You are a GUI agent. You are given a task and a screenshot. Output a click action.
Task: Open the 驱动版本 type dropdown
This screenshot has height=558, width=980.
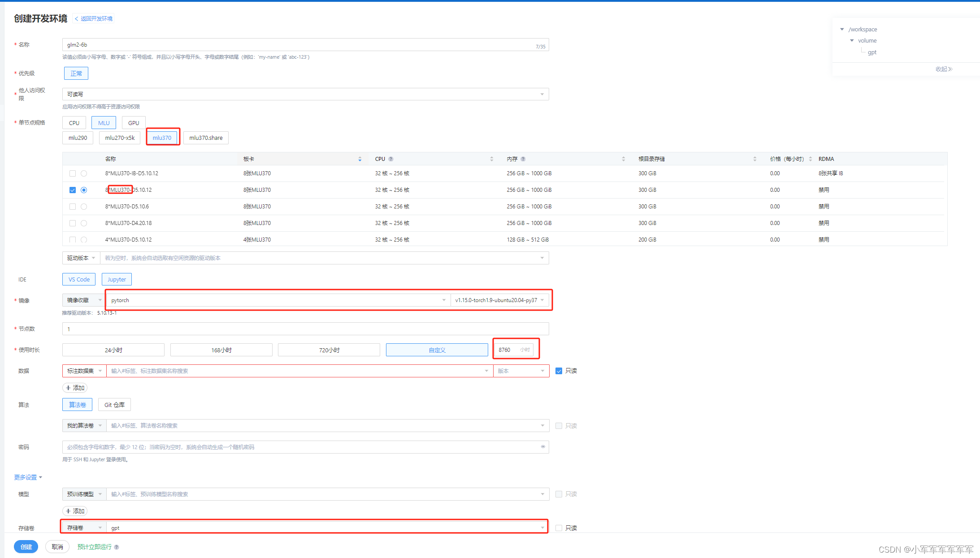tap(81, 258)
